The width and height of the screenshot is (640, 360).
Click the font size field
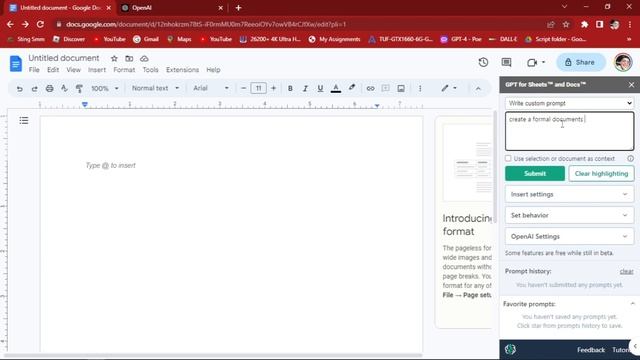(258, 88)
